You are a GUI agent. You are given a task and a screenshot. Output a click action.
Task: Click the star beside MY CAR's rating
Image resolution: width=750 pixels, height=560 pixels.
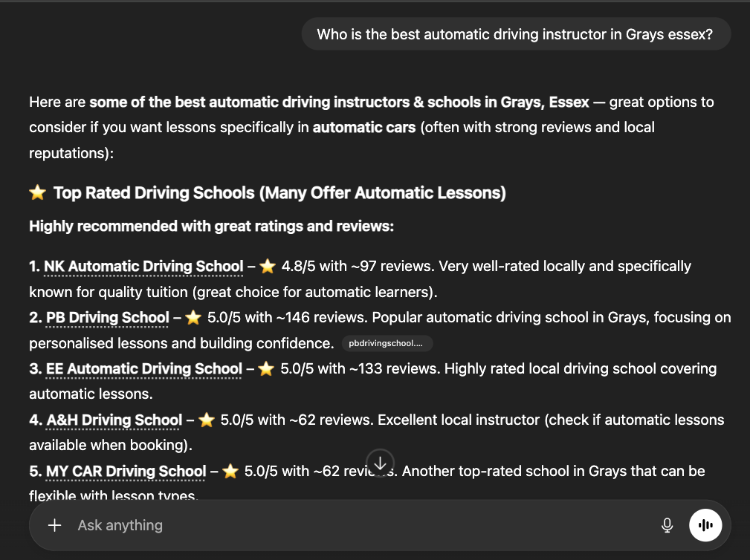point(230,472)
